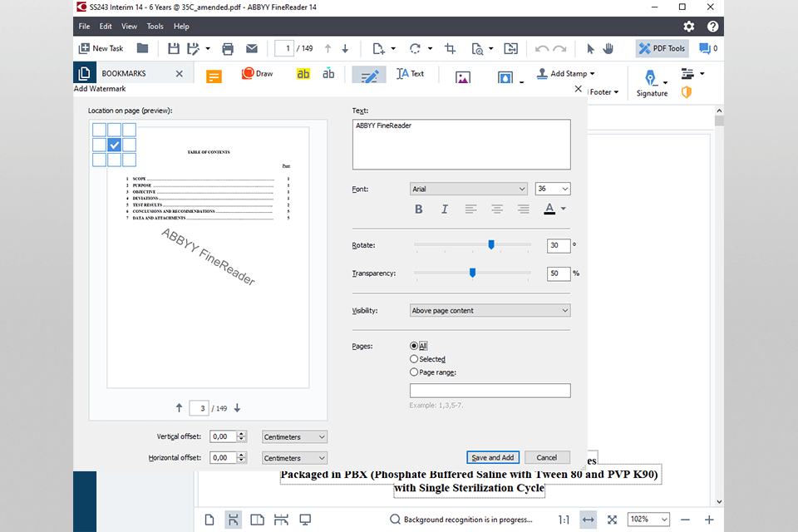Click the watermark Text input box

click(x=461, y=145)
